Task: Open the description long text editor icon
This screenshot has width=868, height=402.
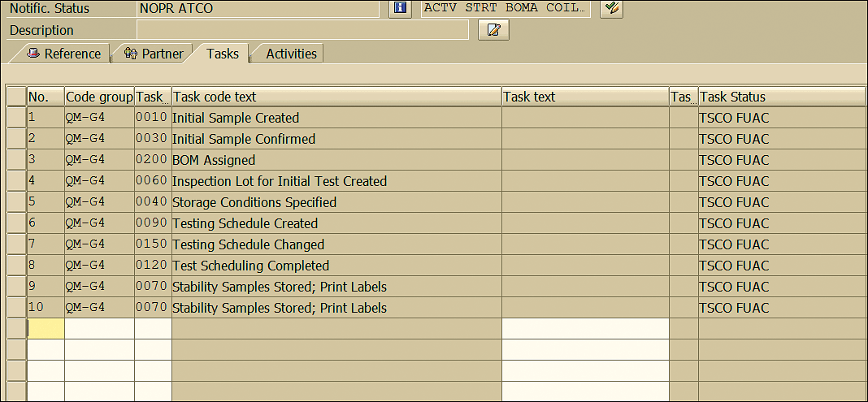Action: click(x=493, y=30)
